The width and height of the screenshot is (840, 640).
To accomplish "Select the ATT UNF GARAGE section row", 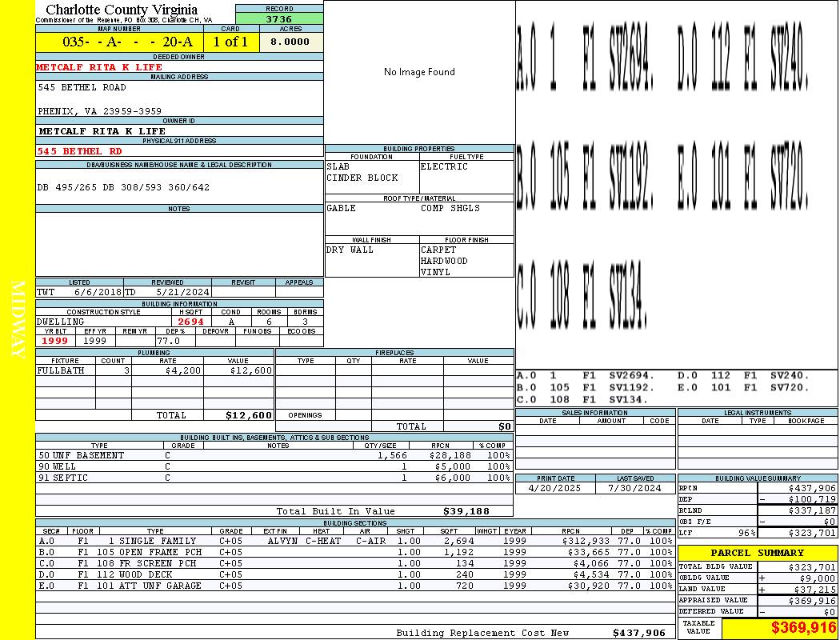I will point(355,586).
